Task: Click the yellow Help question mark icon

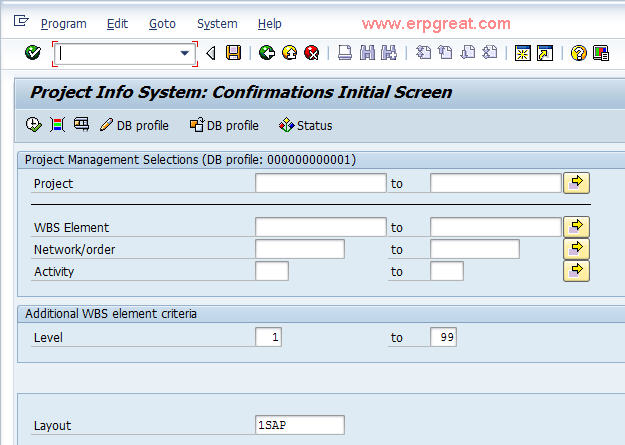Action: [x=578, y=53]
